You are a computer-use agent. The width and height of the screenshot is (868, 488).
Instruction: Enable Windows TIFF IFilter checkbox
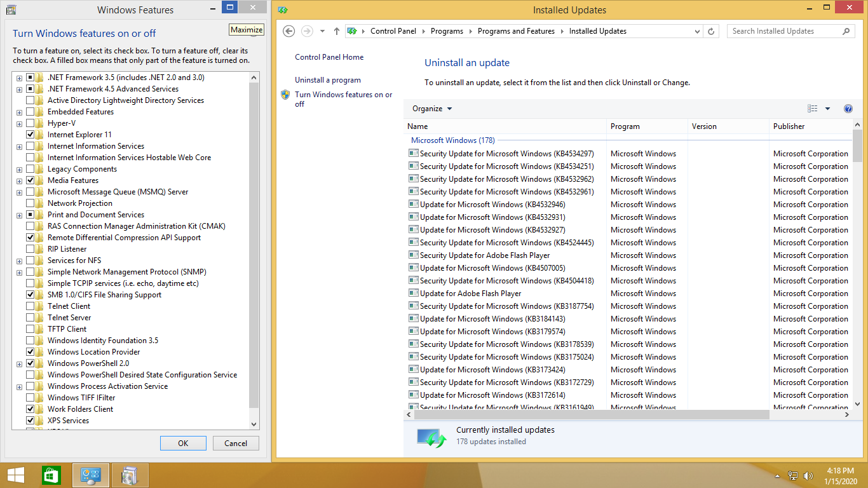(31, 398)
